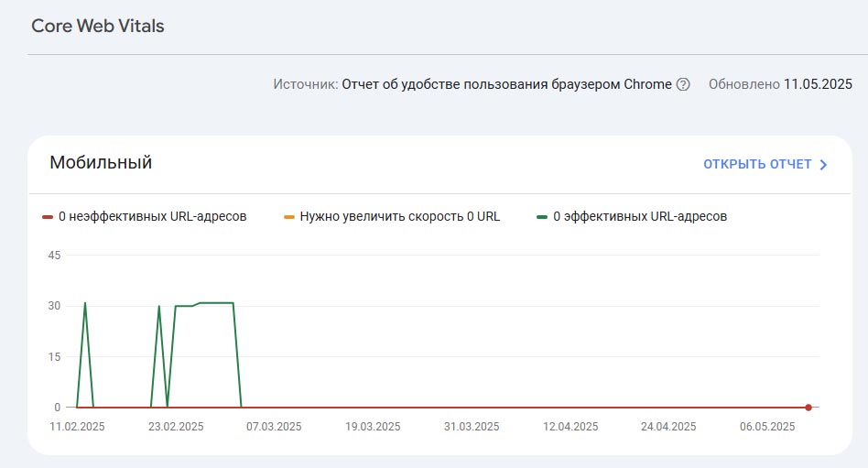Click the Мобильный card title
868x468 pixels.
point(101,162)
